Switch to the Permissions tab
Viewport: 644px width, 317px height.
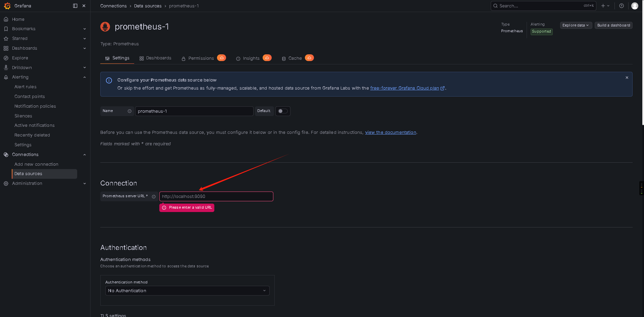tap(198, 58)
